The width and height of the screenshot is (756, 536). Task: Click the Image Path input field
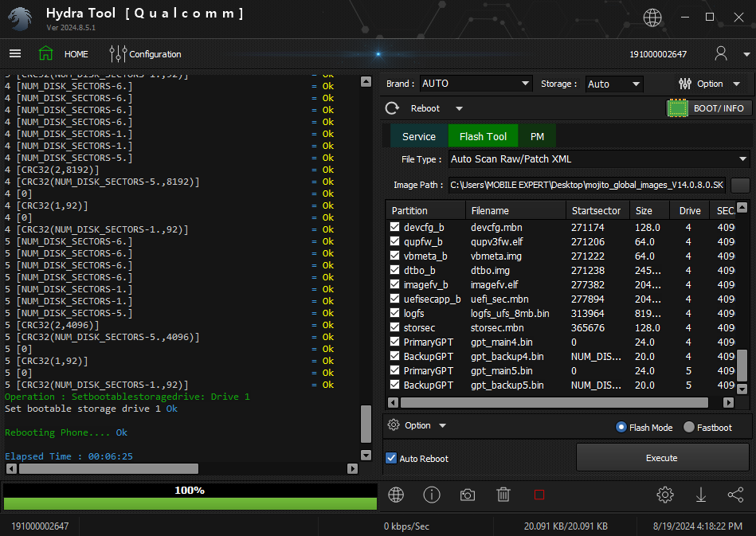(587, 185)
